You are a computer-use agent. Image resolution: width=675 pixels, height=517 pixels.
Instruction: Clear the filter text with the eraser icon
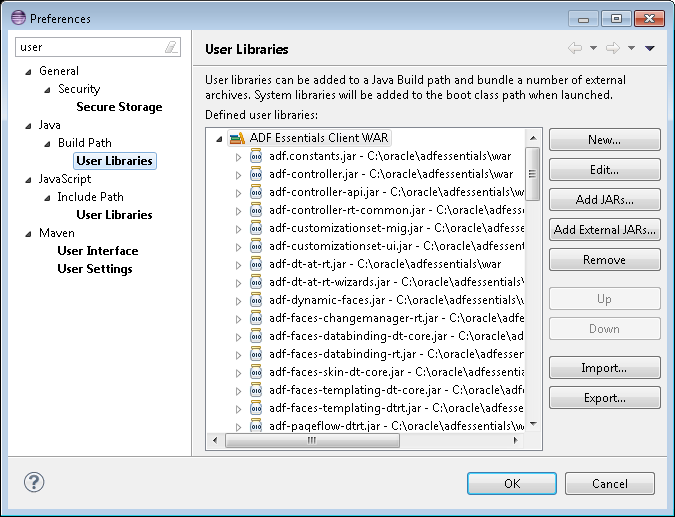171,47
